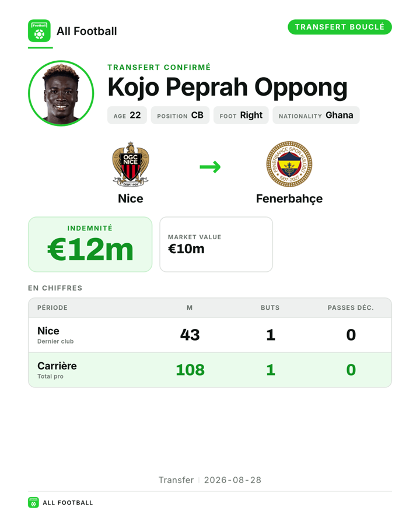The width and height of the screenshot is (420, 525).
Task: Select the Carrière Total pro row
Action: coord(210,370)
